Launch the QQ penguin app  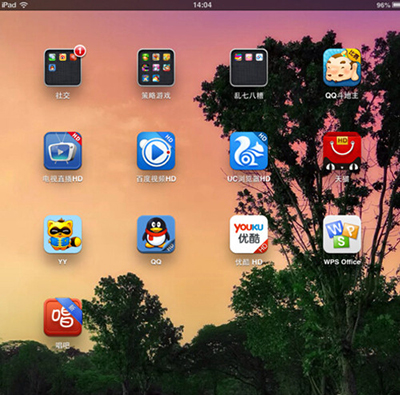[156, 234]
